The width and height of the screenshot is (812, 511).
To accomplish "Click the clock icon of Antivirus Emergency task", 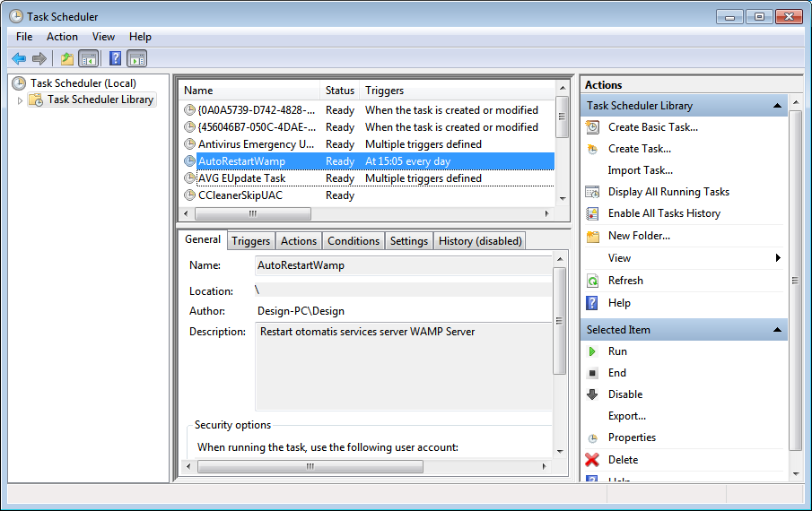I will pos(190,143).
